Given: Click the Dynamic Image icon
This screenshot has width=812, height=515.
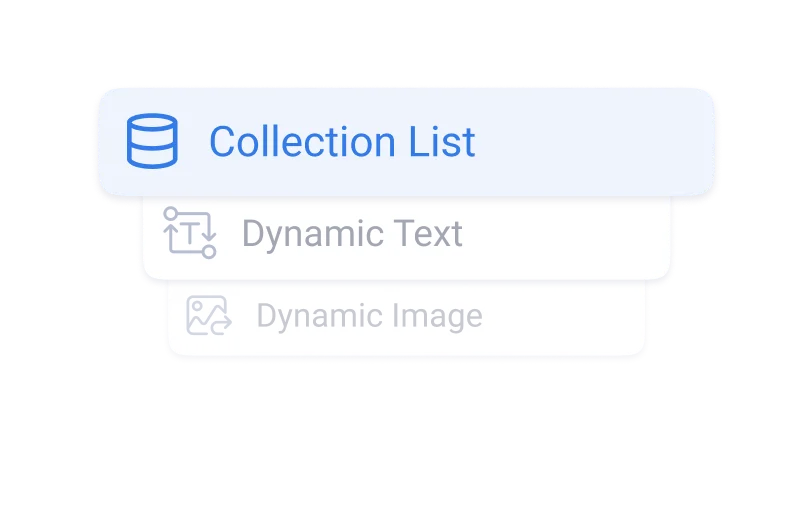Looking at the screenshot, I should (209, 315).
